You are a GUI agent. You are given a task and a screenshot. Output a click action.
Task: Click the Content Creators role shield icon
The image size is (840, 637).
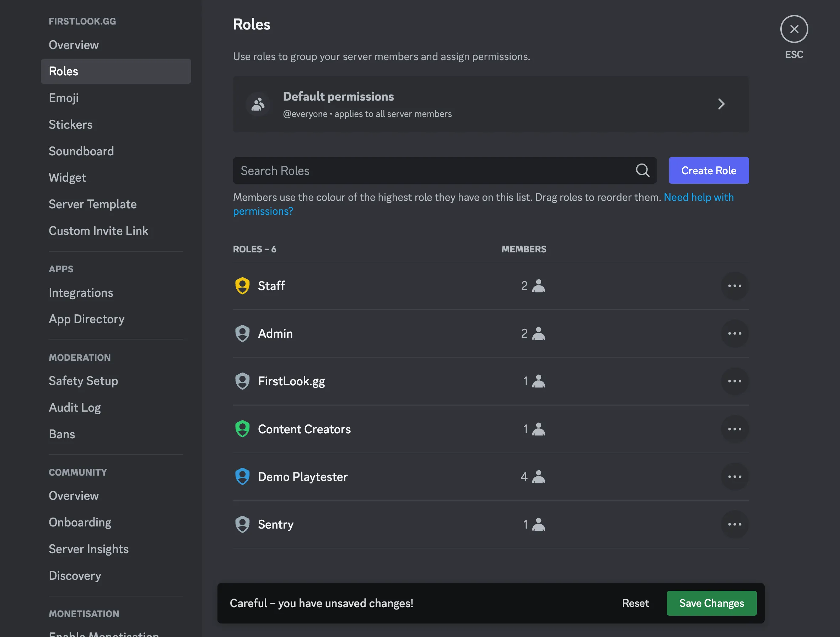pos(242,428)
